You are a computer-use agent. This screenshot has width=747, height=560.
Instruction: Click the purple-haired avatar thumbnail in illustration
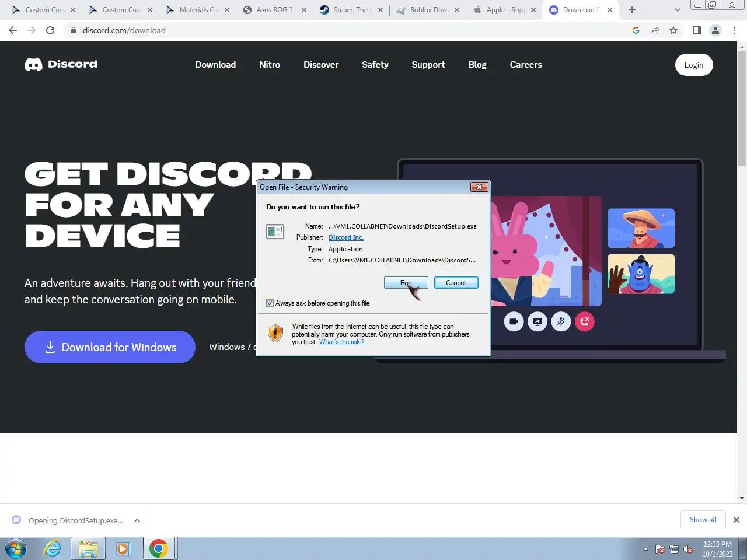pos(641,274)
